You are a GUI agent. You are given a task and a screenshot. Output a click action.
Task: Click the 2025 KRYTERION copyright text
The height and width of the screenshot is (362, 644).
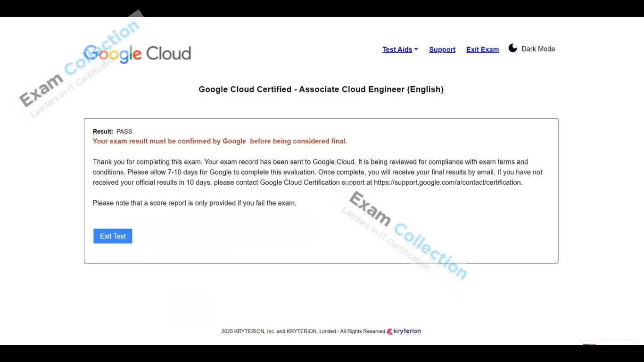coord(303,331)
